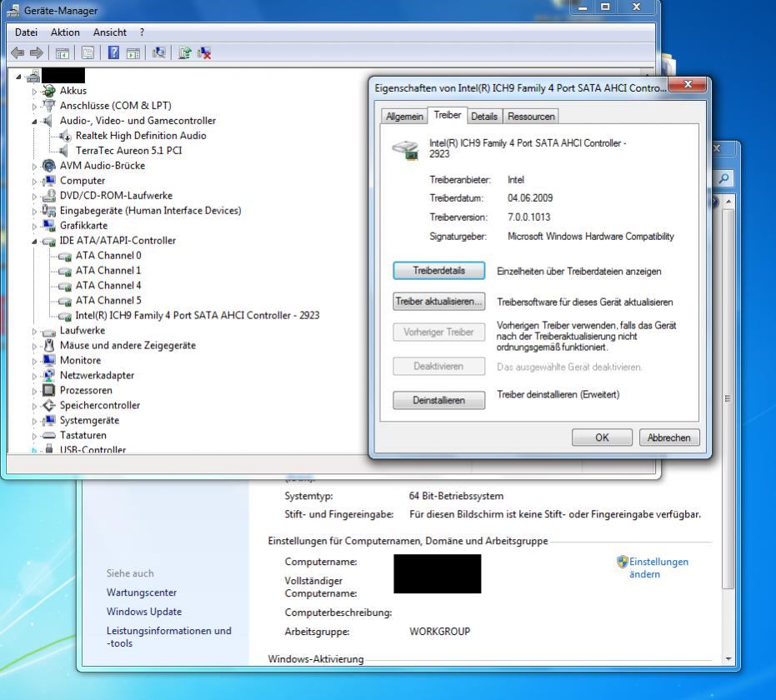Click the Grafikkarte icon

(48, 226)
